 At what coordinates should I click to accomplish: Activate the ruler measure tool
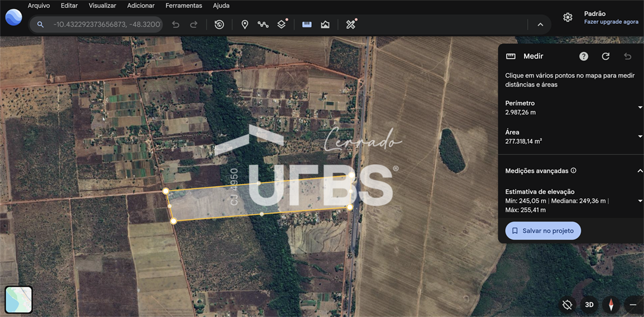tap(307, 24)
